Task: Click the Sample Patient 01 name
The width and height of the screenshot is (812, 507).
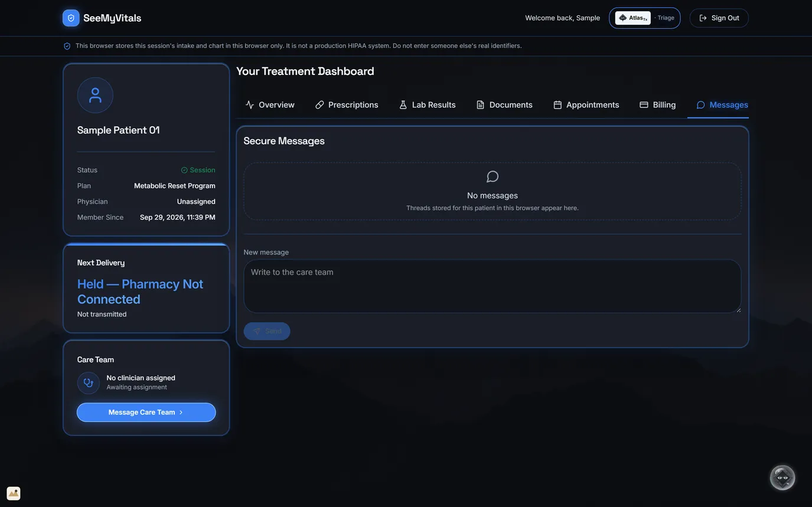Action: pos(119,130)
